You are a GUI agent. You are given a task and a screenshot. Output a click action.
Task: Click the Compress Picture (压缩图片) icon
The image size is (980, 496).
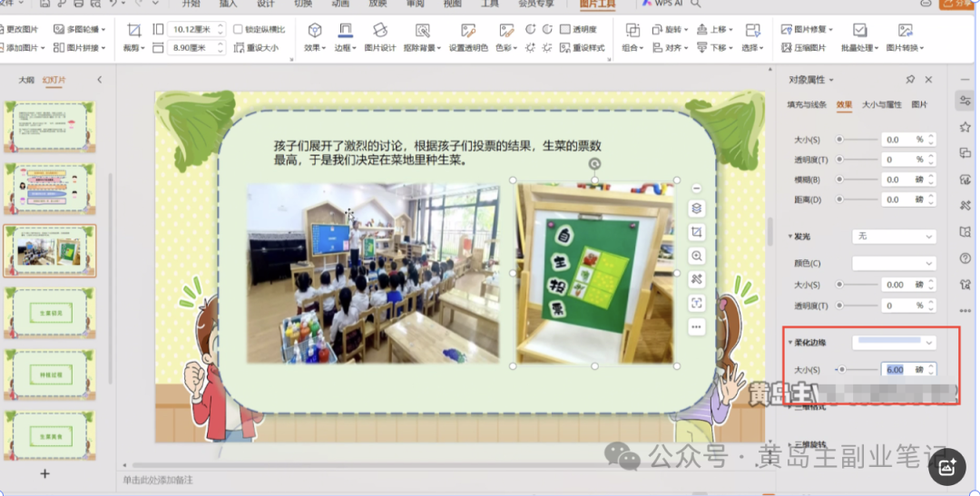coord(803,48)
